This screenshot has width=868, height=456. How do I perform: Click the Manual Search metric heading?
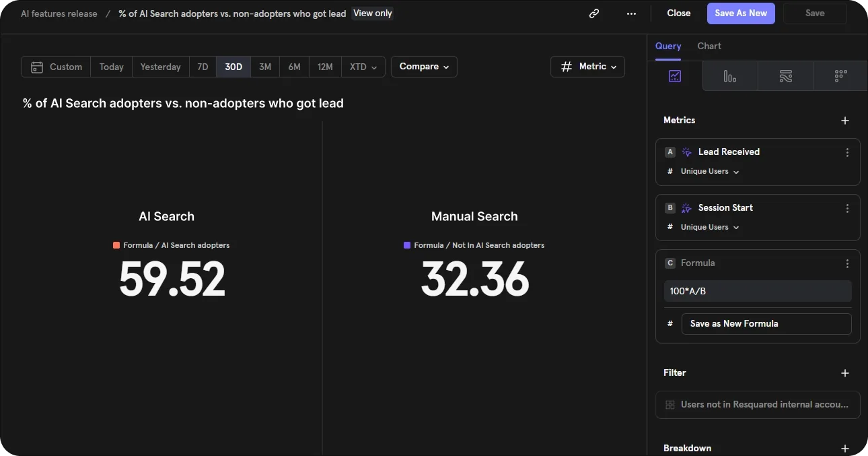(474, 217)
